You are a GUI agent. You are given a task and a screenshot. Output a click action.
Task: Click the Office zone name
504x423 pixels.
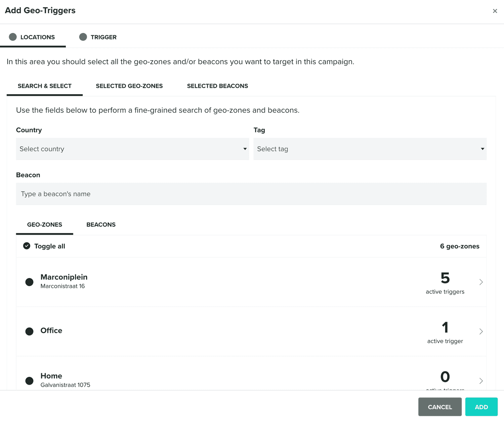point(51,331)
